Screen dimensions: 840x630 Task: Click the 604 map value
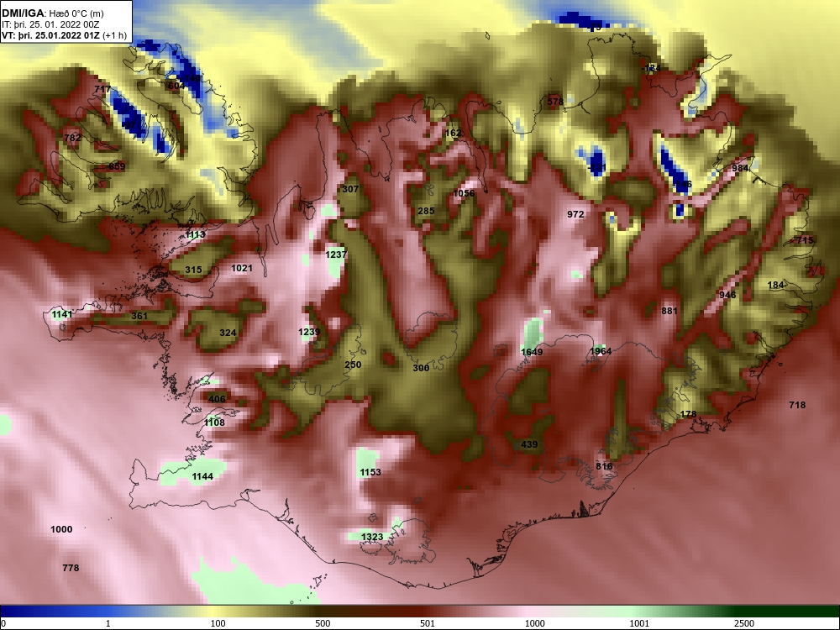tap(176, 85)
